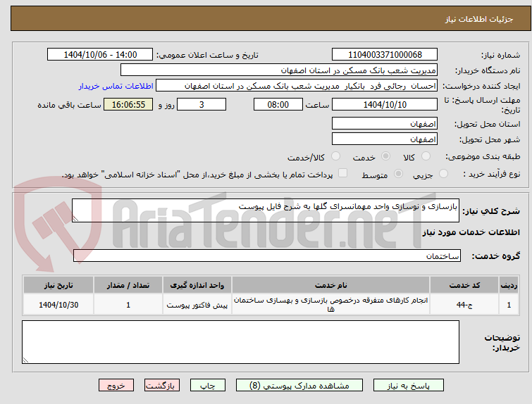Viewport: 532px width, 404px height.
Task: Select the جزیی purchase type radio
Action: (443, 174)
